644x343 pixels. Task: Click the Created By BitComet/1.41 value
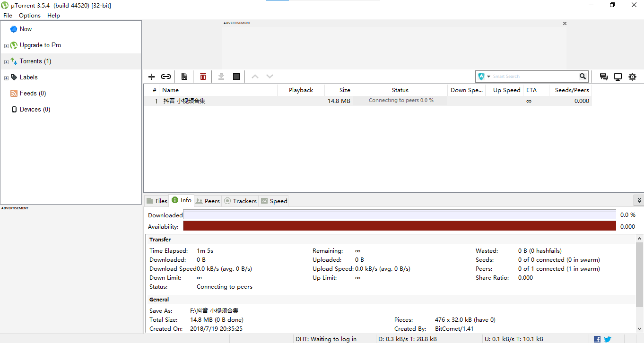tap(454, 329)
